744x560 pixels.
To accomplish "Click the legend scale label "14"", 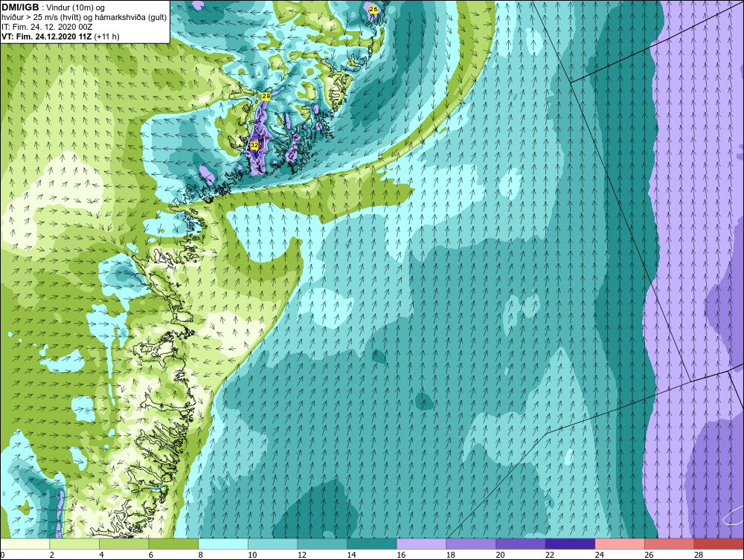I will tap(351, 556).
